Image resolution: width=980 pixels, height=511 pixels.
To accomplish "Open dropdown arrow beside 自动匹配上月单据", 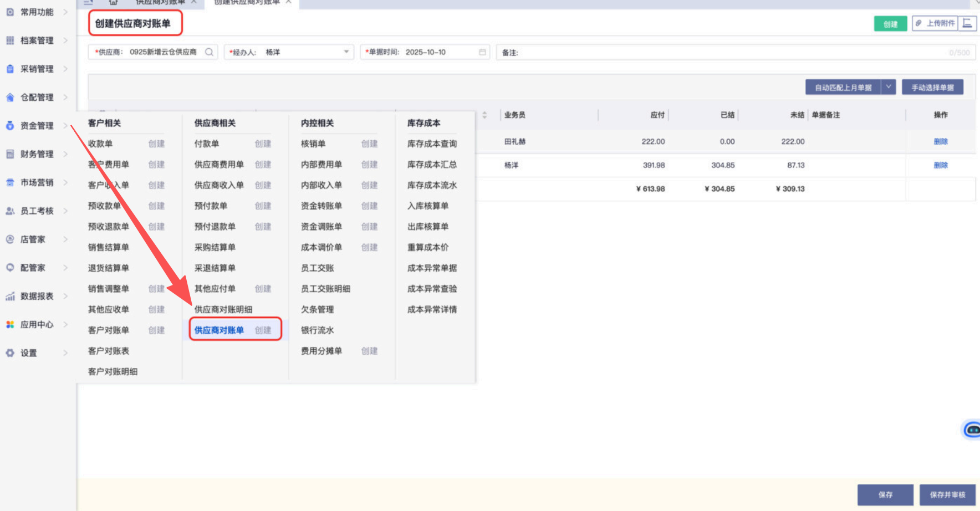I will [889, 87].
